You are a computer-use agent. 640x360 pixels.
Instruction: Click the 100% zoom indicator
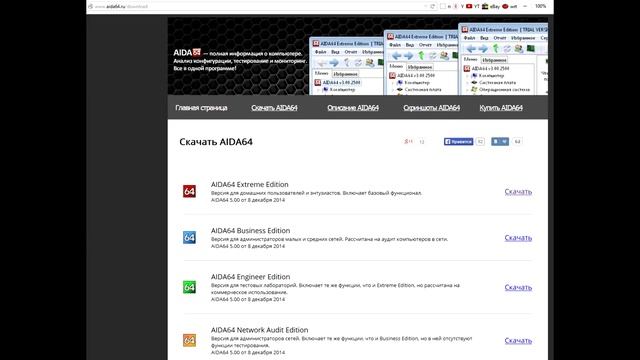pos(540,6)
